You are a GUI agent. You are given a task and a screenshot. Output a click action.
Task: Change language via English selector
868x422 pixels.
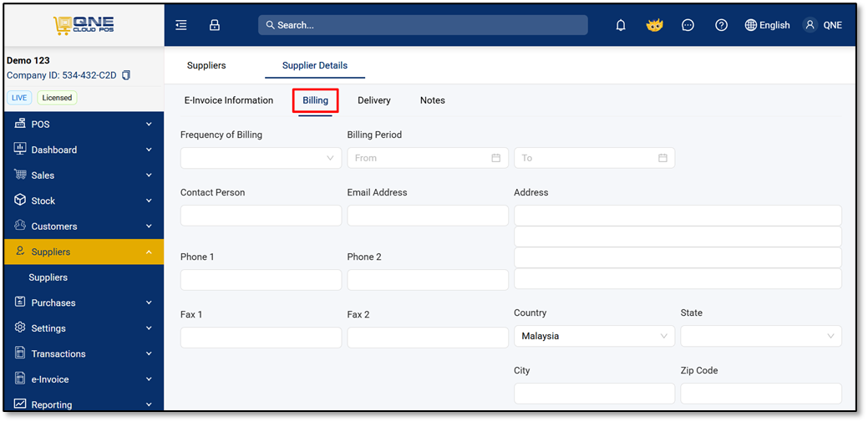pos(767,25)
